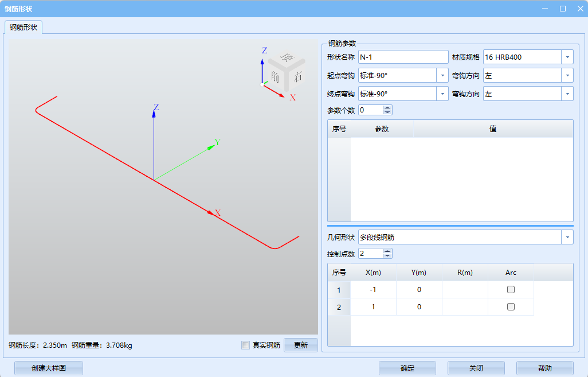The image size is (588, 377).
Task: Expand the 起点弯钩 dropdown
Action: pos(442,76)
